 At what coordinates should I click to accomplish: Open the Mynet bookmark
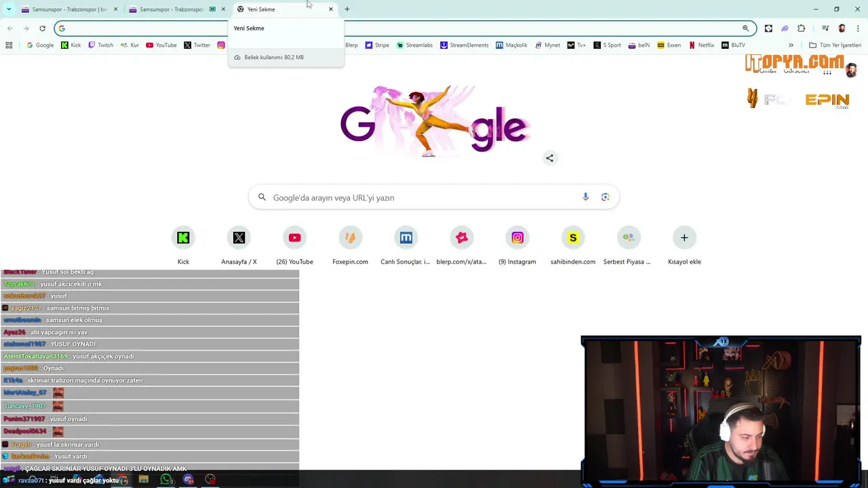pyautogui.click(x=547, y=45)
